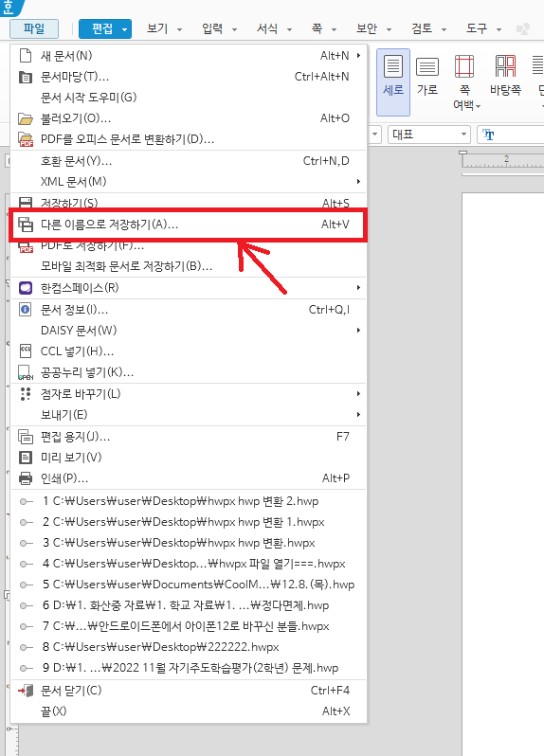This screenshot has height=756, width=544.
Task: Open recent file hwpx hwp 변환 1.hwpx
Action: click(x=189, y=522)
